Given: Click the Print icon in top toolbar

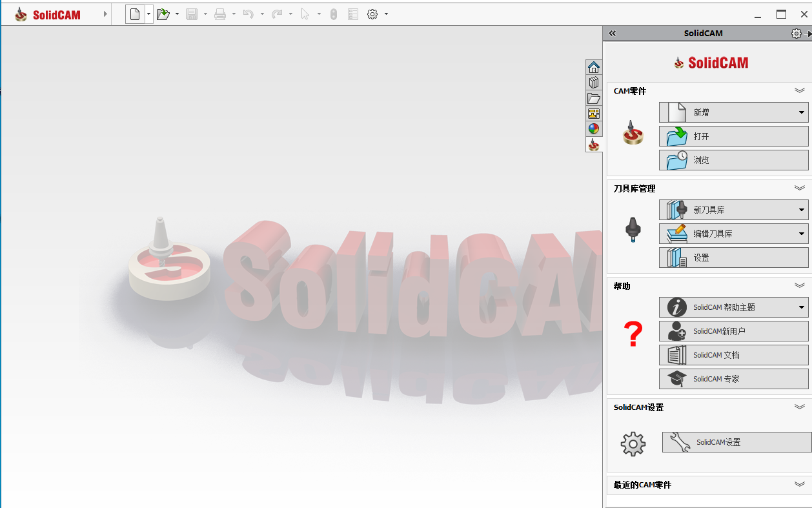Looking at the screenshot, I should (220, 14).
